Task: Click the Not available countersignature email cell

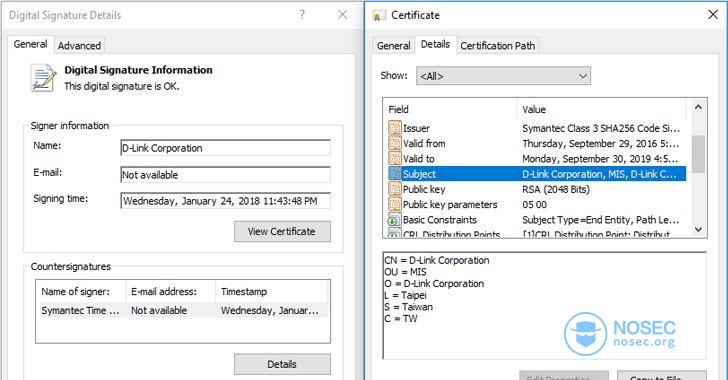Action: pos(159,310)
